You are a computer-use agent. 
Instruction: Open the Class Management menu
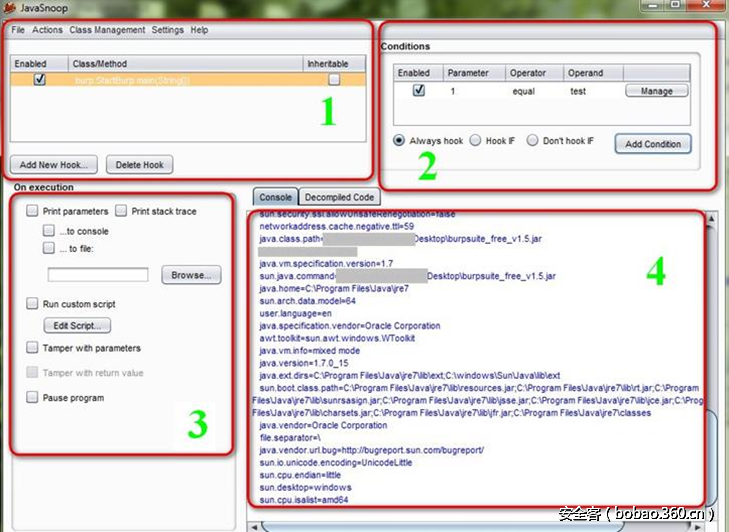tap(107, 30)
